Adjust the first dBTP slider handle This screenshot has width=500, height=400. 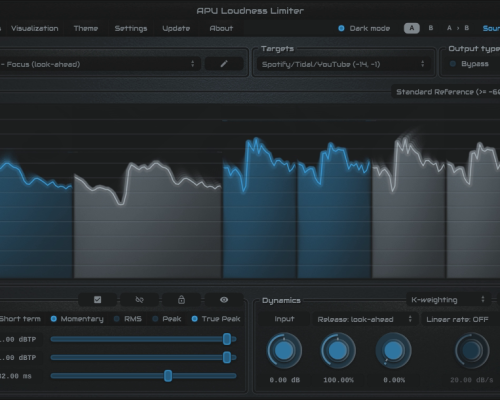pos(227,339)
